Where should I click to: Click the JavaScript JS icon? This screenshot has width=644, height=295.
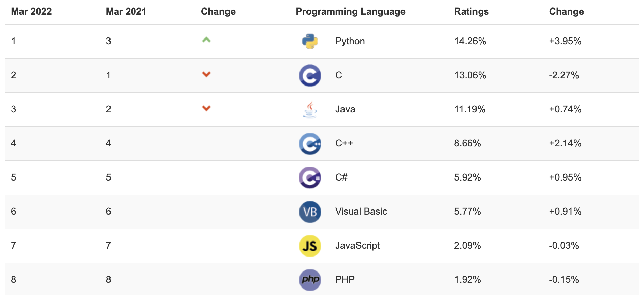tap(310, 246)
